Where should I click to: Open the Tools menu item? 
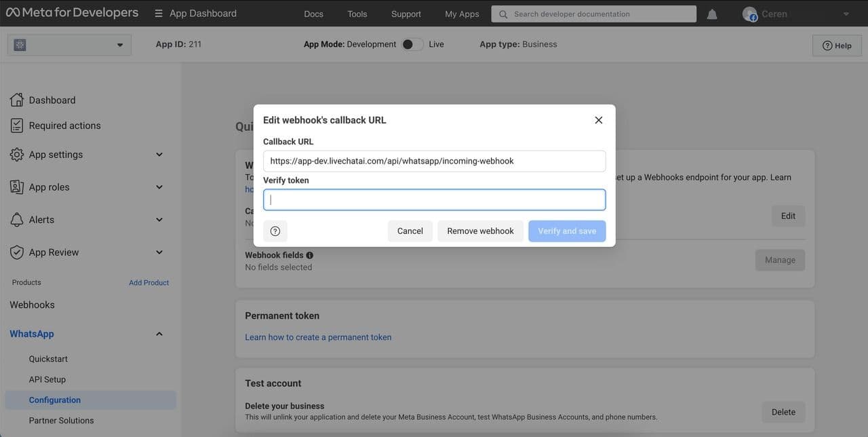coord(357,14)
